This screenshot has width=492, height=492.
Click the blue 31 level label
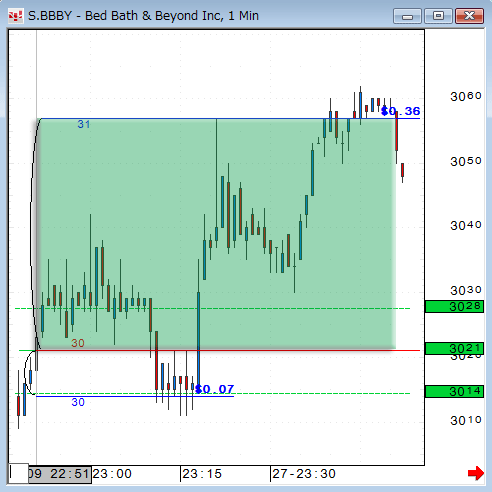coord(84,124)
